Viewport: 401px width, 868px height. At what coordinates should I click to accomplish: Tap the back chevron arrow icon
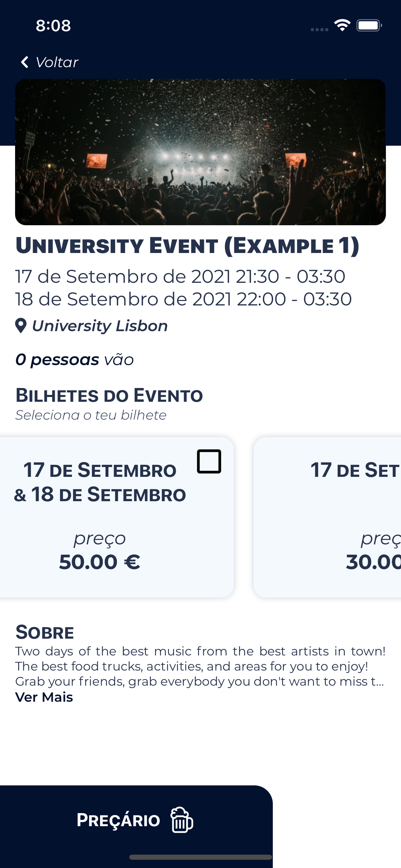coord(25,62)
